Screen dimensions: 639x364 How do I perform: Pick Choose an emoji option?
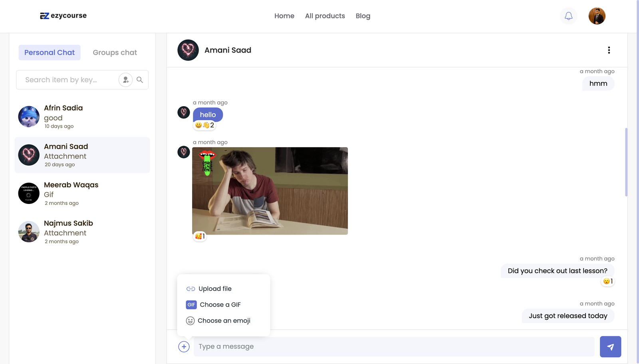224,320
